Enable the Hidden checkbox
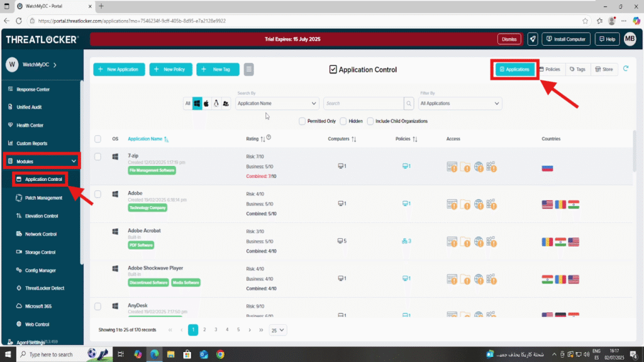This screenshot has height=362, width=644. coord(343,121)
